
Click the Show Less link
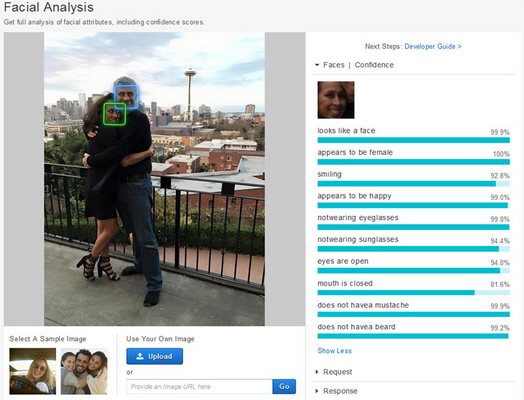coord(335,351)
